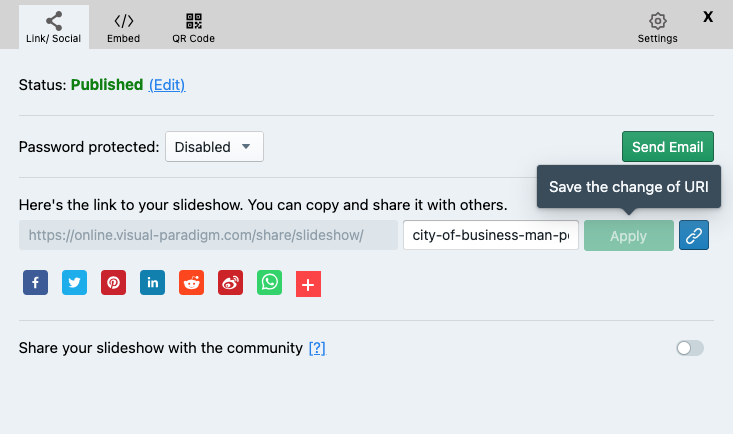733x434 pixels.
Task: Focus the slideshow URI text field
Action: [x=490, y=236]
